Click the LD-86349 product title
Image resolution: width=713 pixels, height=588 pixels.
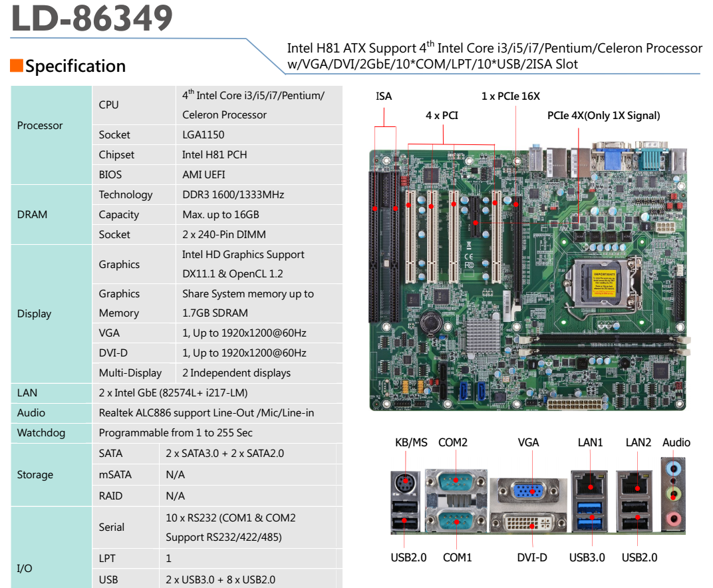pos(92,19)
